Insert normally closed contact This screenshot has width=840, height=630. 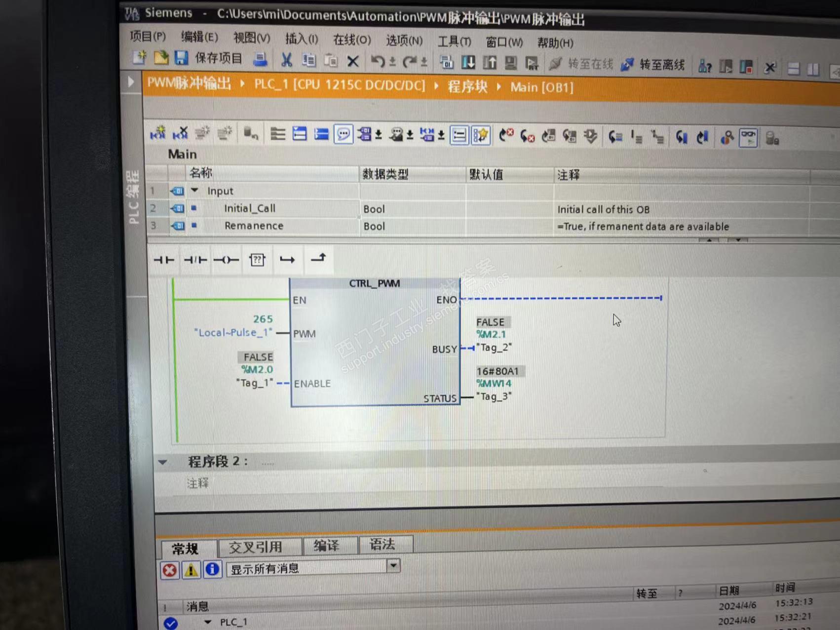coord(195,259)
